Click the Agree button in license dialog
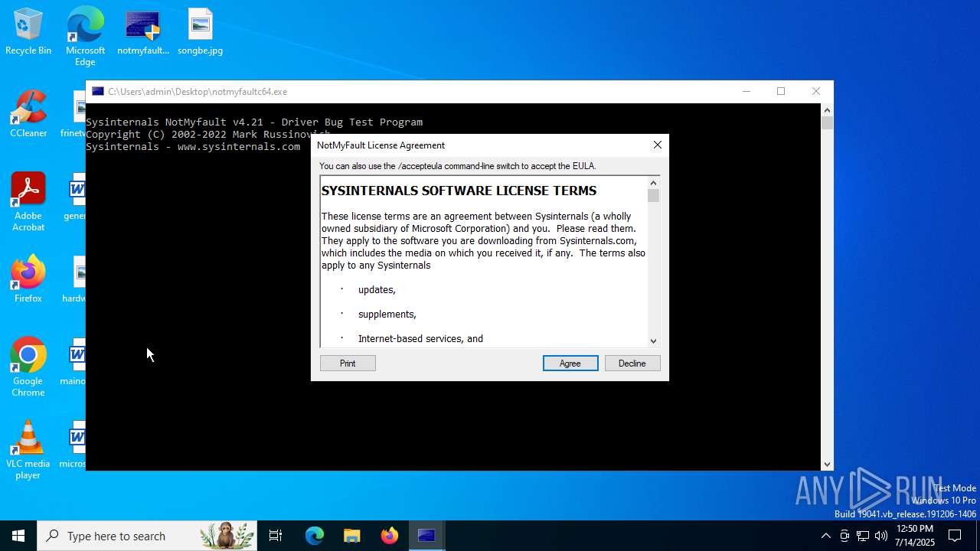This screenshot has width=980, height=551. [x=570, y=364]
